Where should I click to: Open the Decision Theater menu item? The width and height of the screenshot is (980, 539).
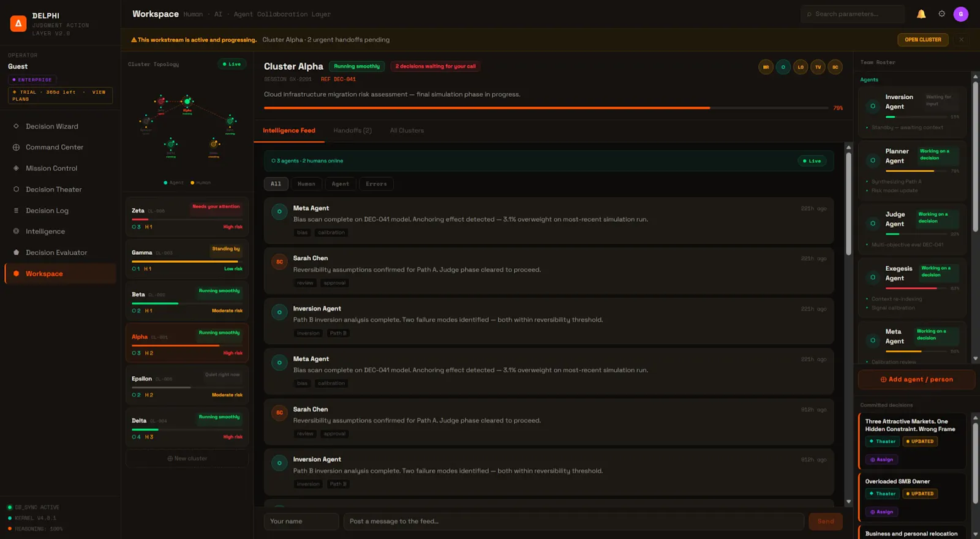pos(60,189)
